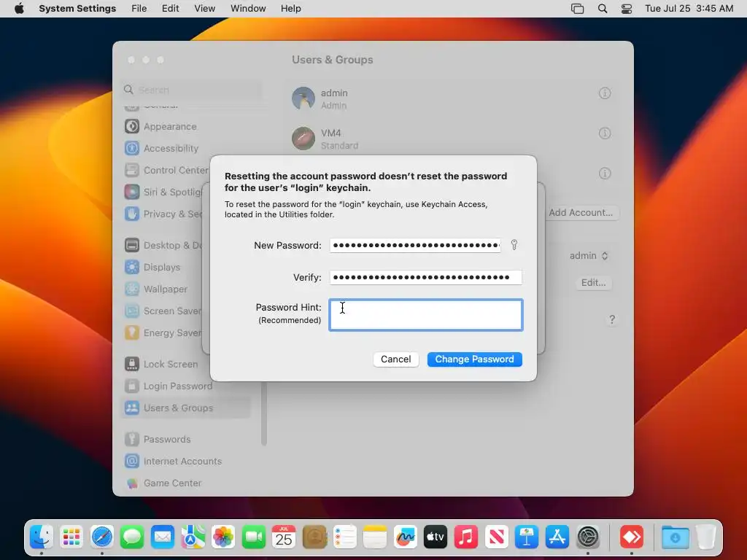Image resolution: width=747 pixels, height=560 pixels.
Task: Open Finder from the Dock
Action: click(42, 537)
